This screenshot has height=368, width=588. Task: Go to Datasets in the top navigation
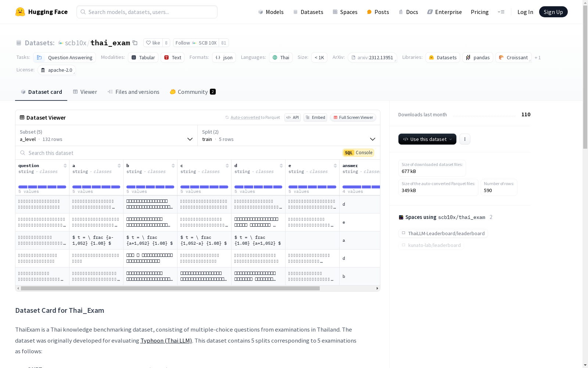click(x=308, y=12)
